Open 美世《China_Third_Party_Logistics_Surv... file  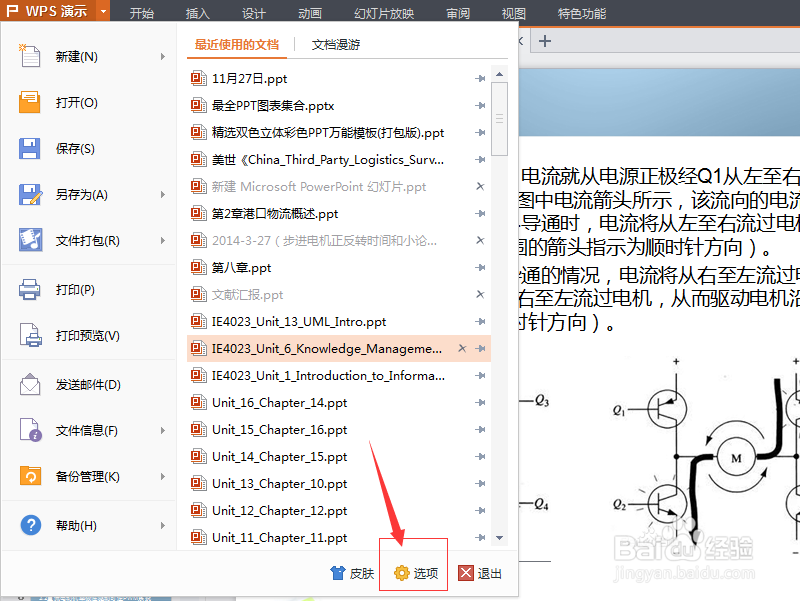point(328,160)
